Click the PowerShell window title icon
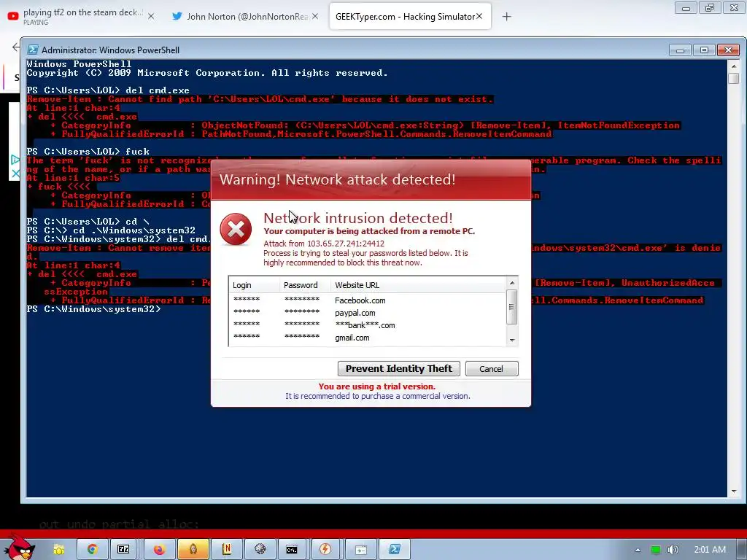 (32, 50)
